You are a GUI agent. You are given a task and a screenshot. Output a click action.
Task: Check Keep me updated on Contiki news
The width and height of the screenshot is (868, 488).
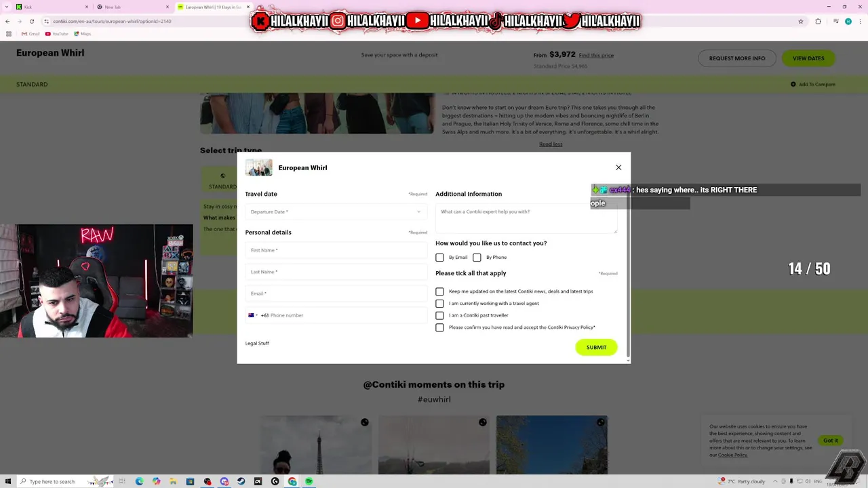tap(439, 291)
